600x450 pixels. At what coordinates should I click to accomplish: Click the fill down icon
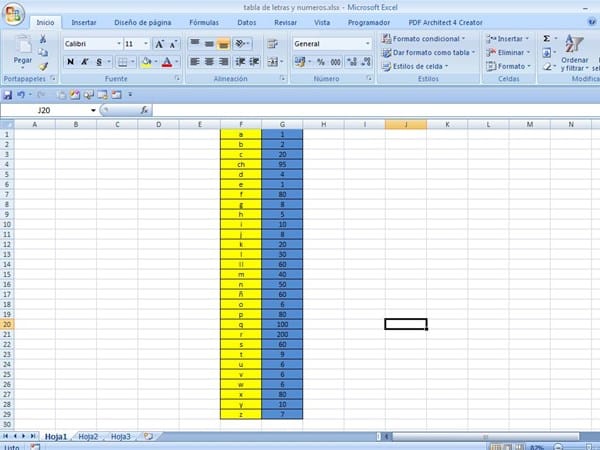click(x=547, y=52)
